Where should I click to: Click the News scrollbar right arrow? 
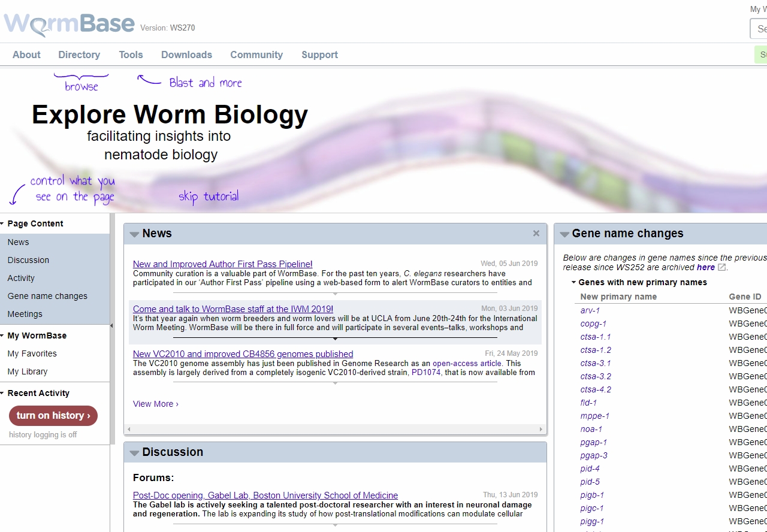542,430
